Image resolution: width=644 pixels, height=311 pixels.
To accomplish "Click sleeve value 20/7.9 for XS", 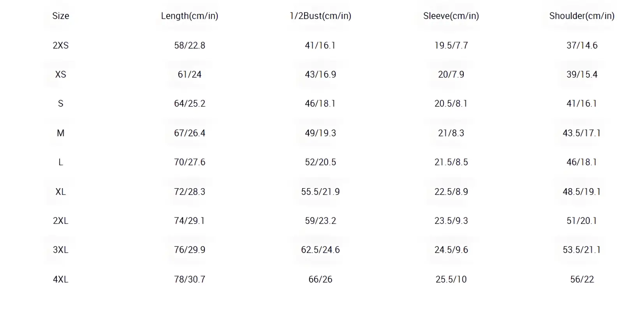I will point(451,75).
